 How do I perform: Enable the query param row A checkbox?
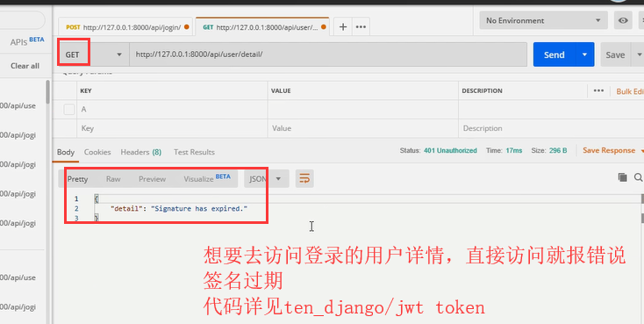(x=69, y=110)
